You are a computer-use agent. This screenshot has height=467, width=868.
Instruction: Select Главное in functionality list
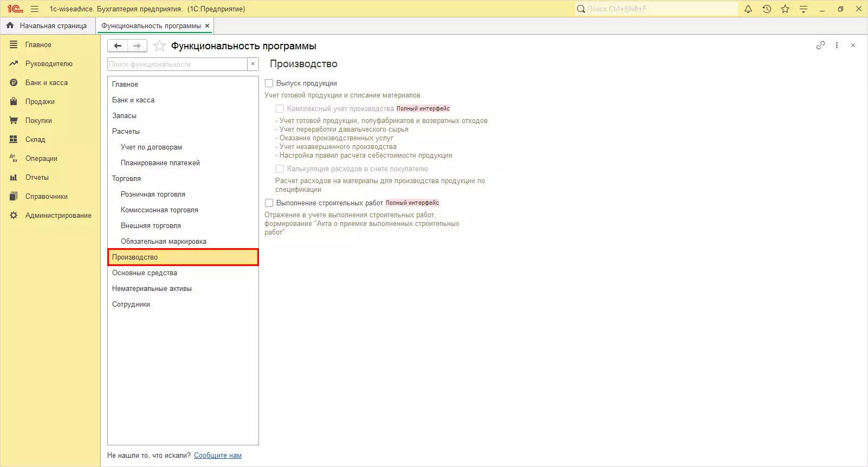183,84
